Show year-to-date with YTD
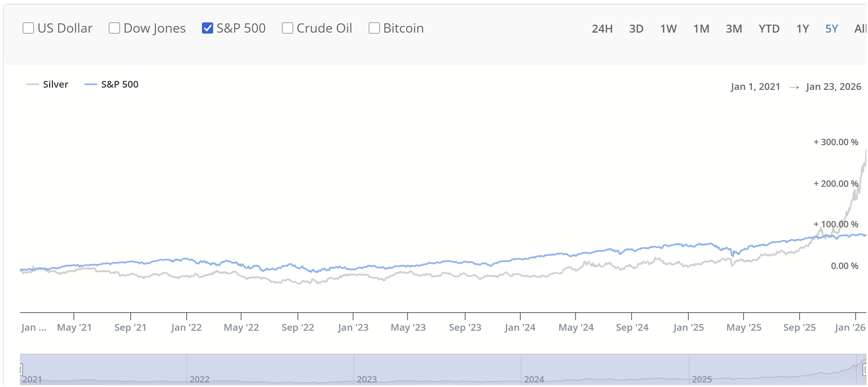868x387 pixels. (x=769, y=29)
